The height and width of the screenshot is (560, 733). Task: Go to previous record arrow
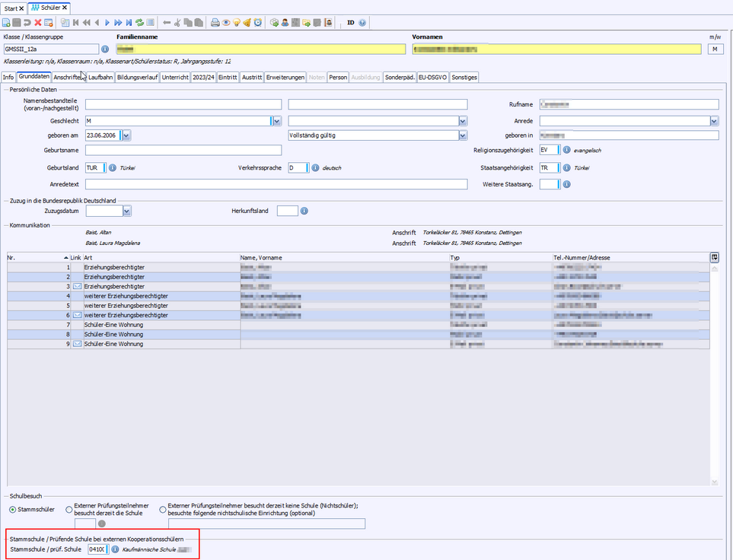[97, 22]
